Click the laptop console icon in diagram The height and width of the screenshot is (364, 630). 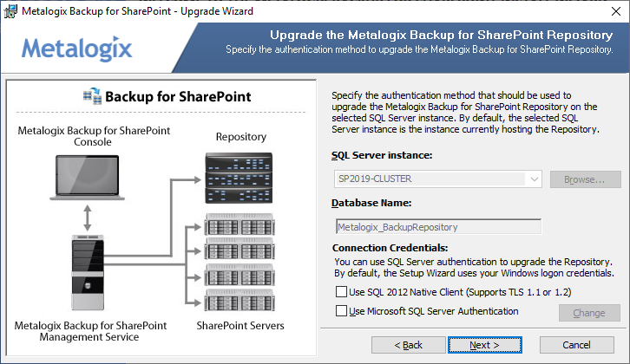pos(86,175)
